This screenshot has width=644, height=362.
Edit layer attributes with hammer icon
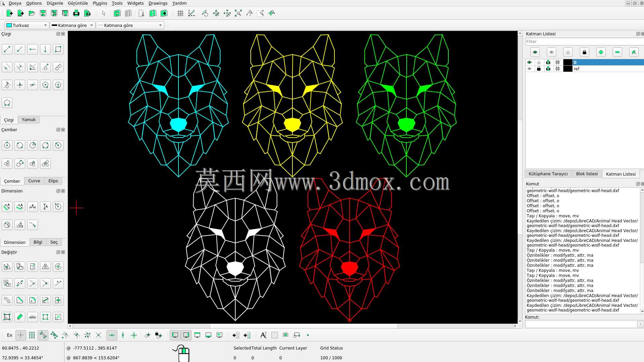tap(634, 52)
